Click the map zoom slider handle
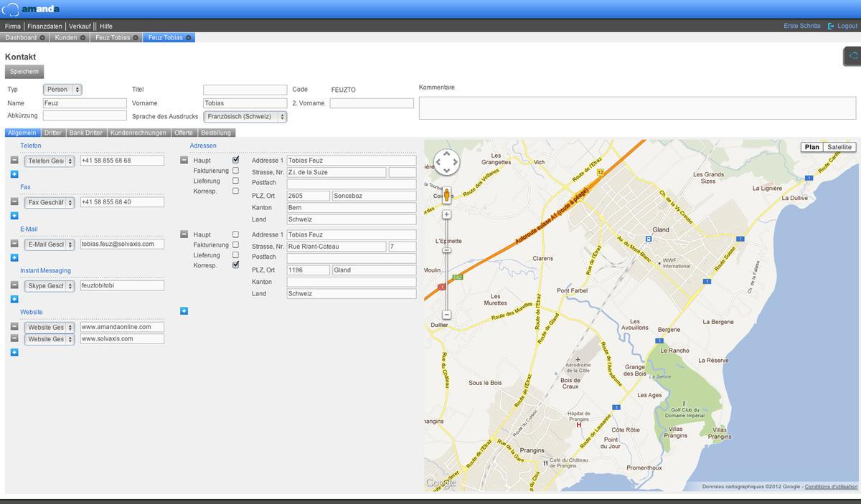Image resolution: width=861 pixels, height=504 pixels. tap(446, 249)
